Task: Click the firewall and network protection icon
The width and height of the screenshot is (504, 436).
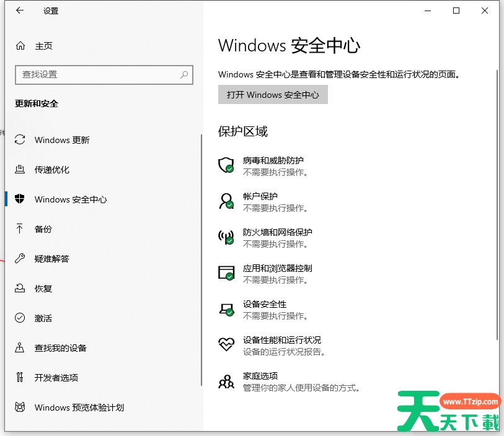Action: click(226, 237)
